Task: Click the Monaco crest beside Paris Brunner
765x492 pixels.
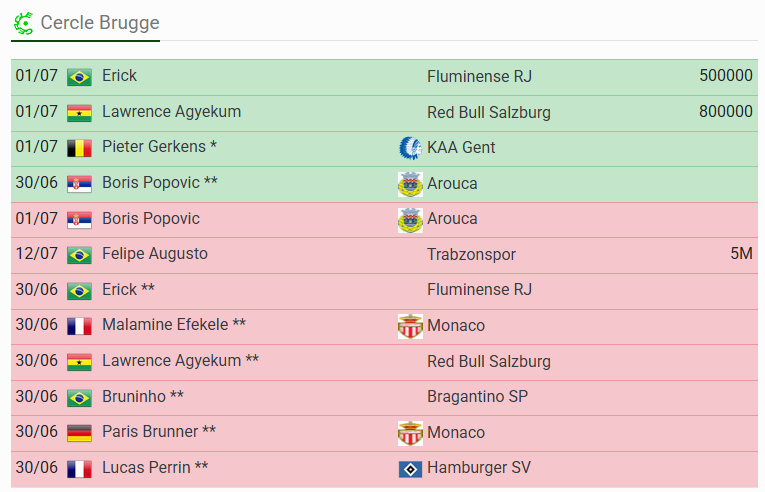Action: [x=410, y=433]
